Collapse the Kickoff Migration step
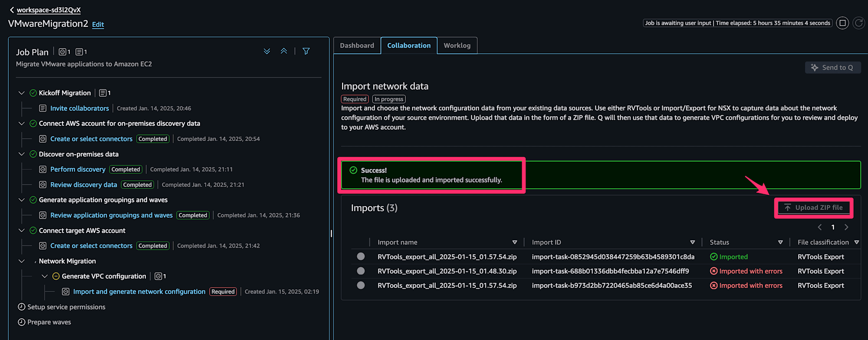The image size is (868, 340). pos(21,93)
